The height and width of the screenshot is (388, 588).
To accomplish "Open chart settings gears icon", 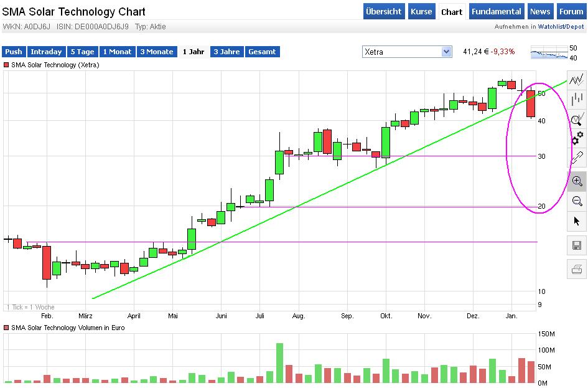I will tap(577, 137).
